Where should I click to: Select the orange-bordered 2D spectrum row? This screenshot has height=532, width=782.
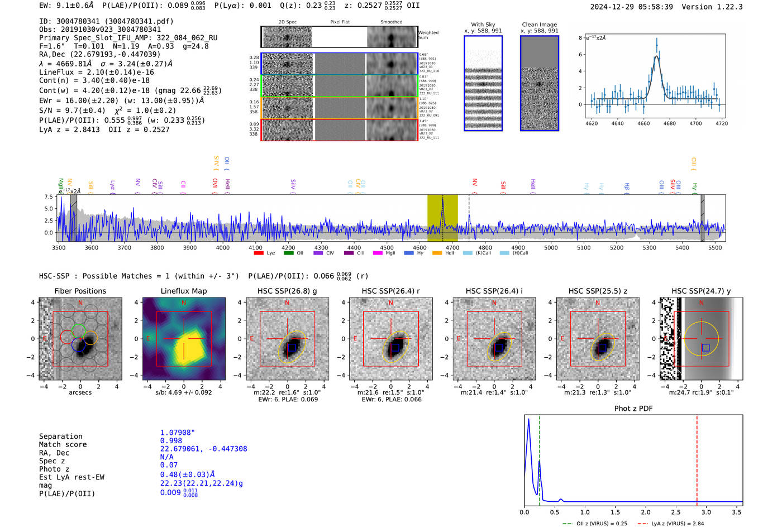tap(339, 107)
